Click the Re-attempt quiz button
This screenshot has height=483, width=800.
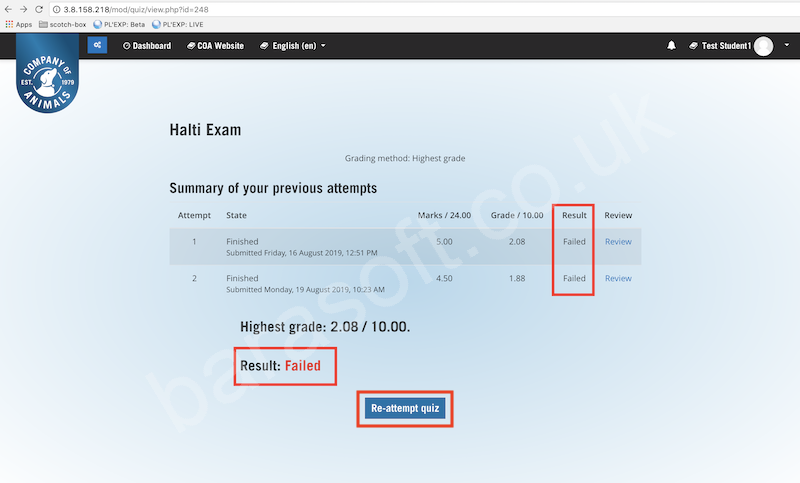(x=405, y=409)
